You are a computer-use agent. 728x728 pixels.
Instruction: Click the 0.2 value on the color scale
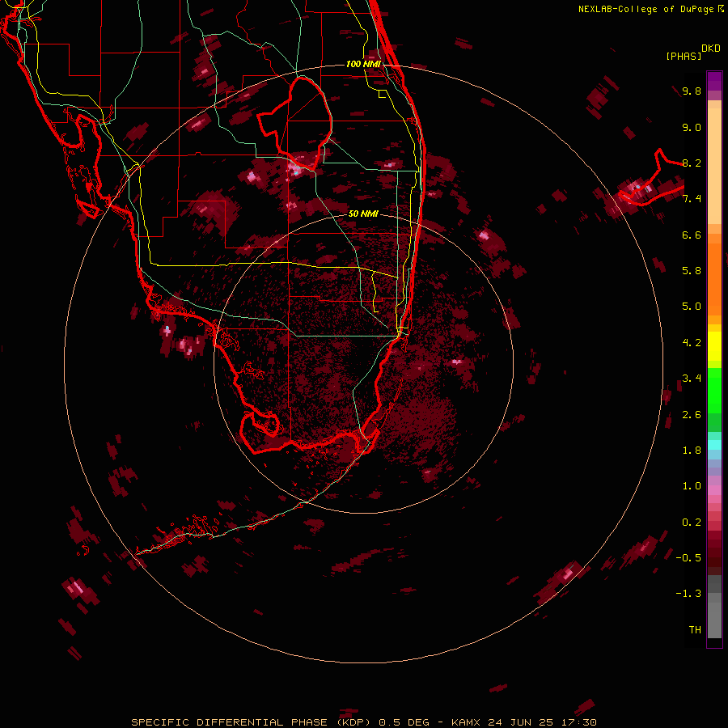tap(692, 523)
